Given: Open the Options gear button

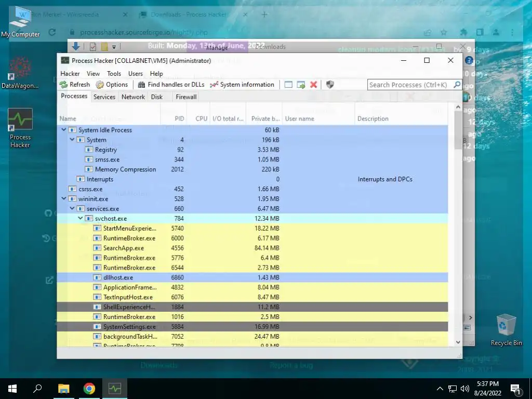Looking at the screenshot, I should tap(112, 85).
